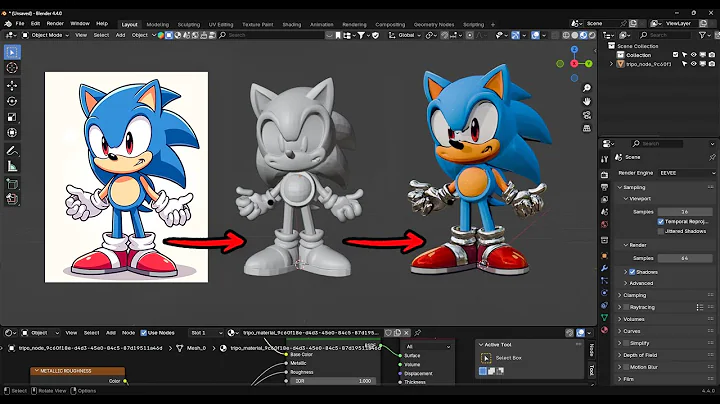720x404 pixels.
Task: Select the Select Box tool in the toolbar
Action: tap(12, 52)
